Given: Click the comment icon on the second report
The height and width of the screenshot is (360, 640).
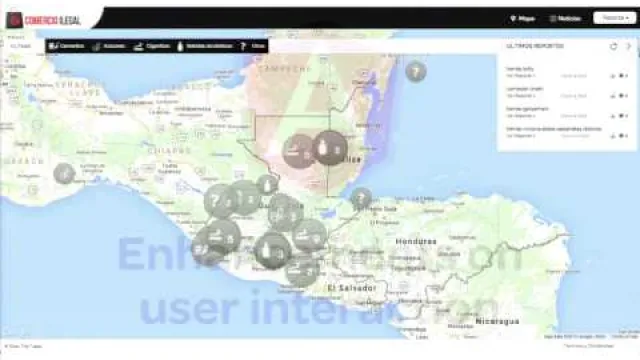Looking at the screenshot, I should click(622, 96).
